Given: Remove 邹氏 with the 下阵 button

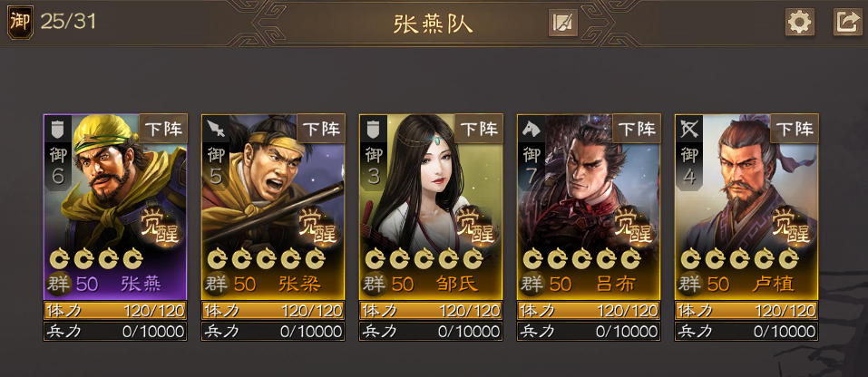Looking at the screenshot, I should [x=479, y=129].
